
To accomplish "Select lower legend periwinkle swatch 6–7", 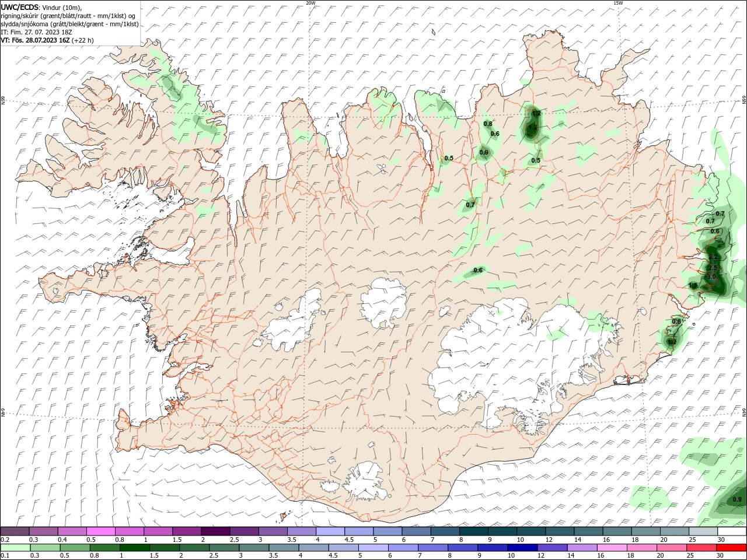I will [x=403, y=547].
